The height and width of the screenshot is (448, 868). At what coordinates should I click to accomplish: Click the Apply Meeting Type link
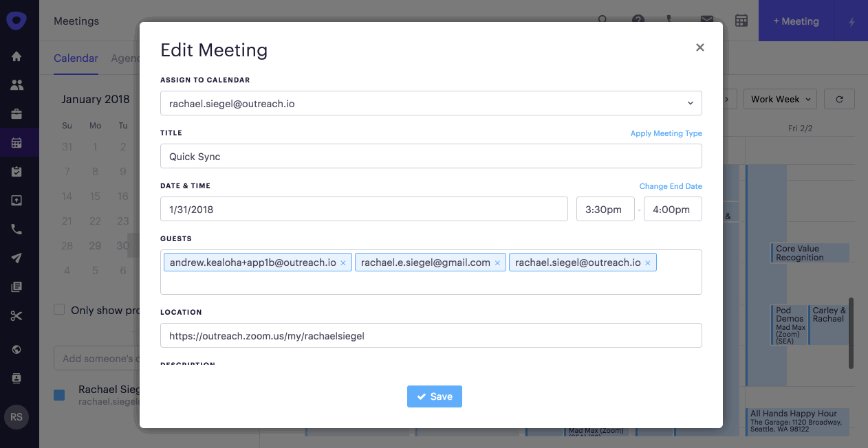pyautogui.click(x=666, y=133)
